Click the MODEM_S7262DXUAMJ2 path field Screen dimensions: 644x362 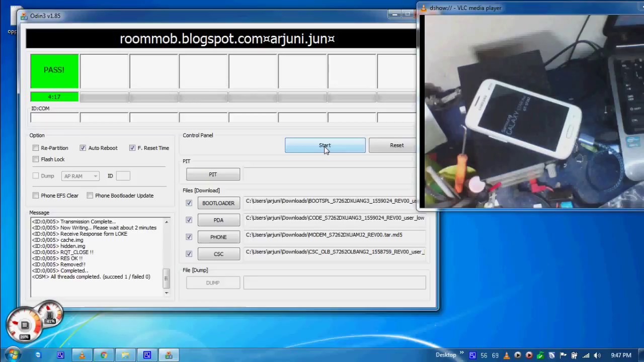coord(335,235)
